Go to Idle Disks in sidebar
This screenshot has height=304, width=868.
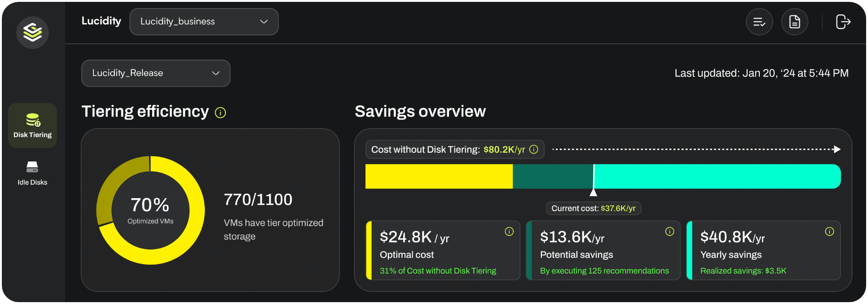pyautogui.click(x=33, y=173)
